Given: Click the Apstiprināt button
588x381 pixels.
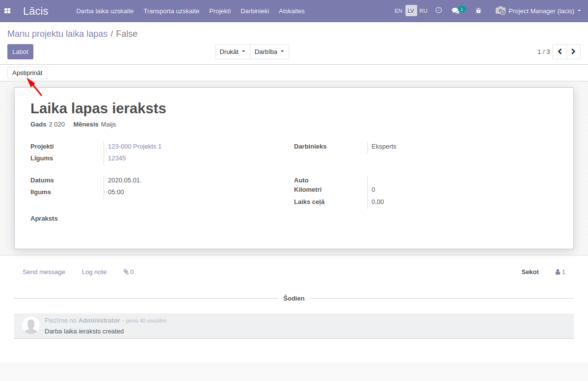Looking at the screenshot, I should coord(27,73).
